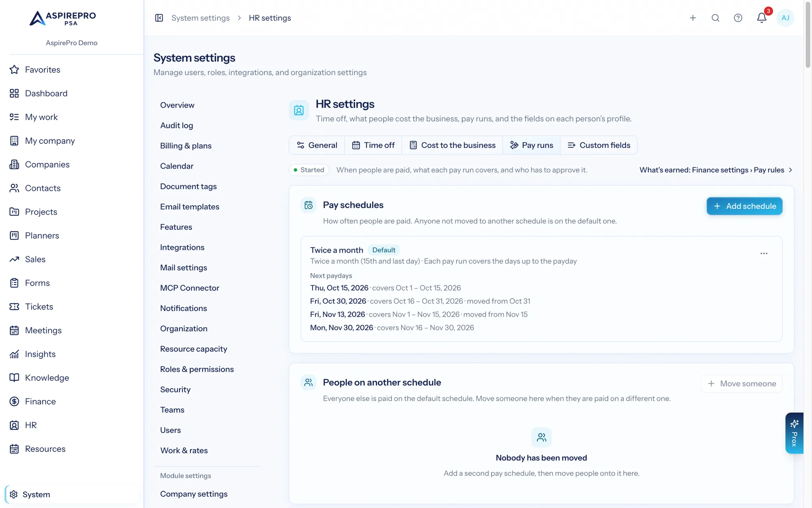Click the Add schedule button

pos(744,206)
